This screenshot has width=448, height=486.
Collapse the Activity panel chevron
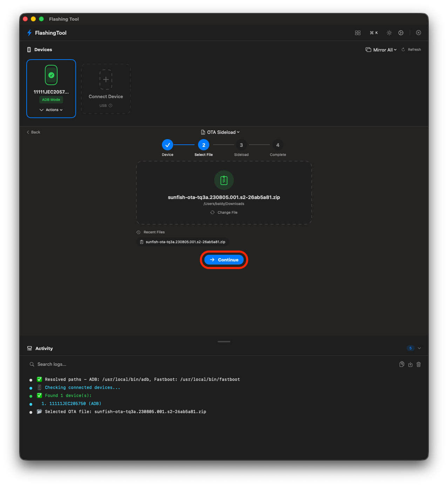419,348
